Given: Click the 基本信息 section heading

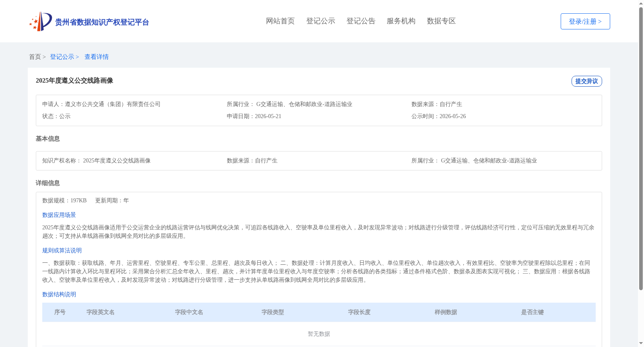Looking at the screenshot, I should (47, 139).
